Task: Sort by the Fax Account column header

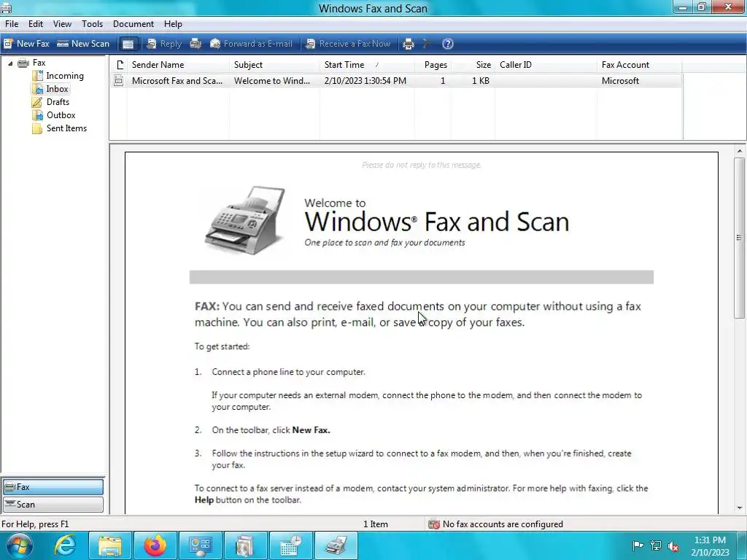Action: click(x=639, y=65)
